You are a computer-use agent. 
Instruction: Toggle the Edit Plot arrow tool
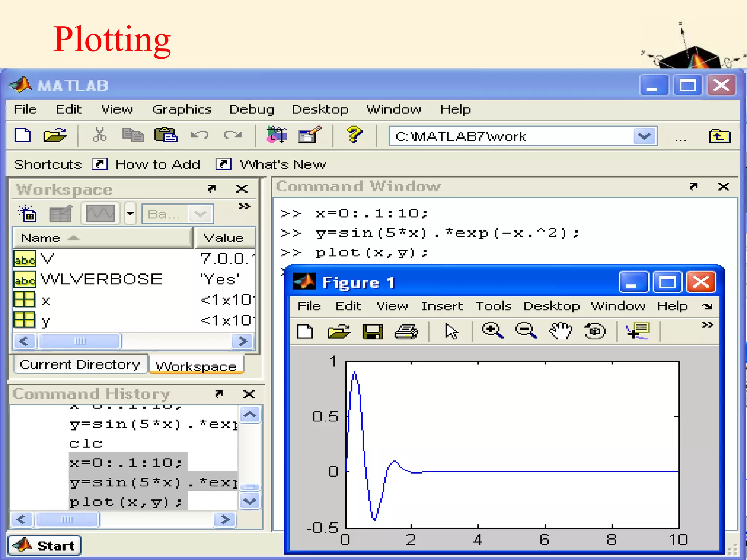(451, 332)
